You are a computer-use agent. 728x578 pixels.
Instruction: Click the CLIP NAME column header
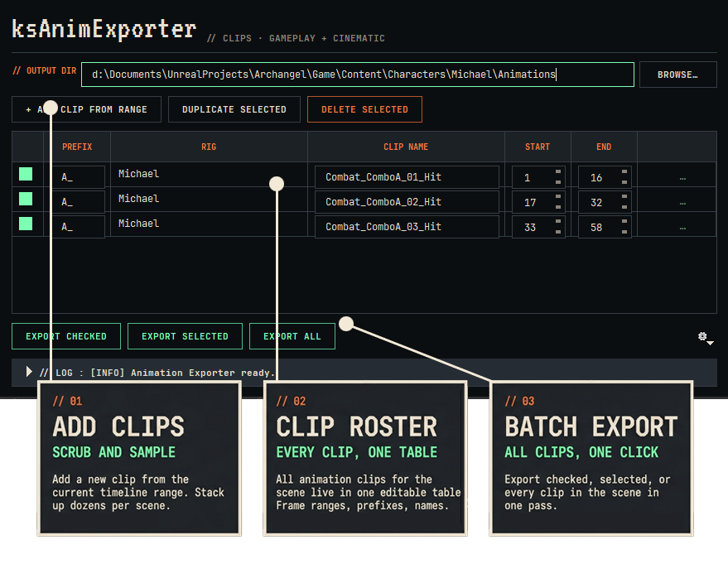(x=406, y=147)
